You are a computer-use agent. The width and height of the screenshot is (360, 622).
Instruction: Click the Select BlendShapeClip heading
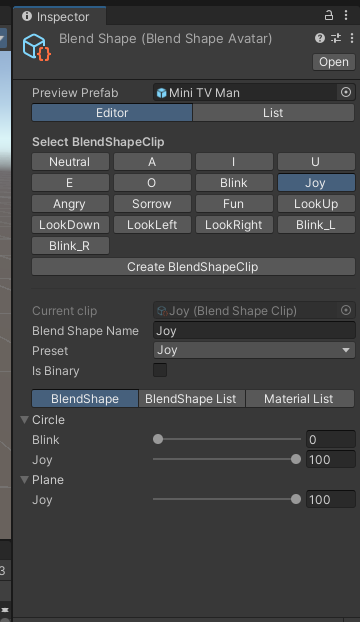tap(98, 142)
